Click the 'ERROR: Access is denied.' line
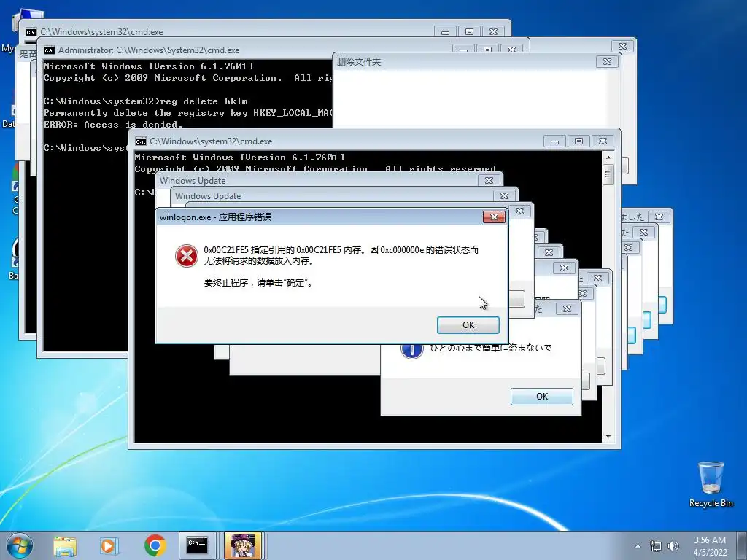The height and width of the screenshot is (560, 747). 113,125
